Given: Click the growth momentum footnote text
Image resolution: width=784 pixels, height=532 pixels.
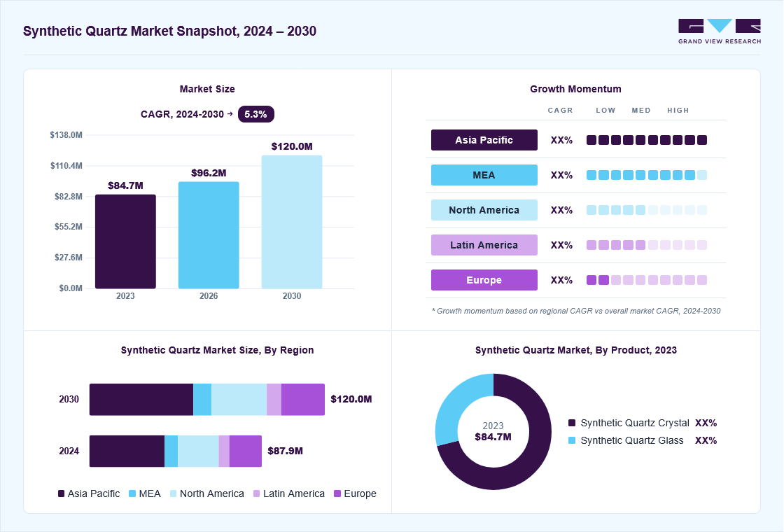Looking at the screenshot, I should pyautogui.click(x=576, y=311).
